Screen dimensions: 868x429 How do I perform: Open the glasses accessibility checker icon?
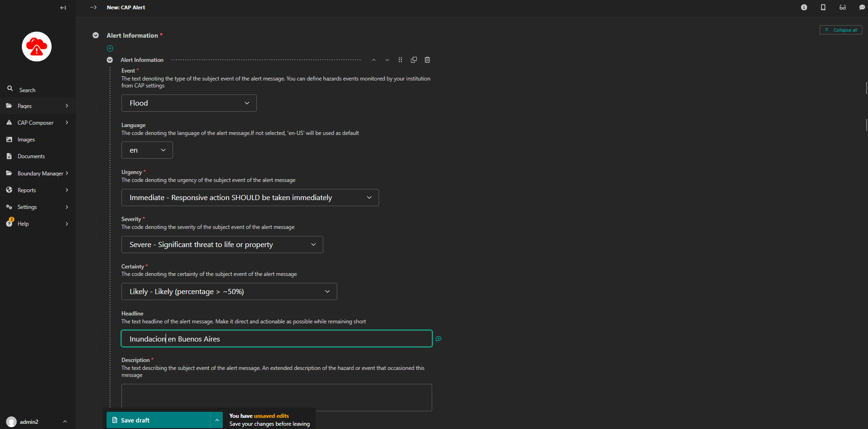tap(842, 7)
